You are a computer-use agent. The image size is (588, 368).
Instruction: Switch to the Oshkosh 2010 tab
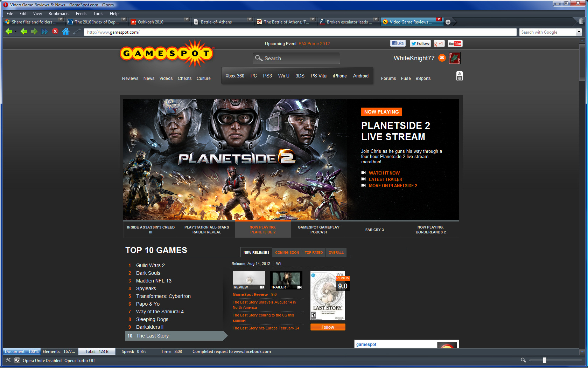pos(160,22)
